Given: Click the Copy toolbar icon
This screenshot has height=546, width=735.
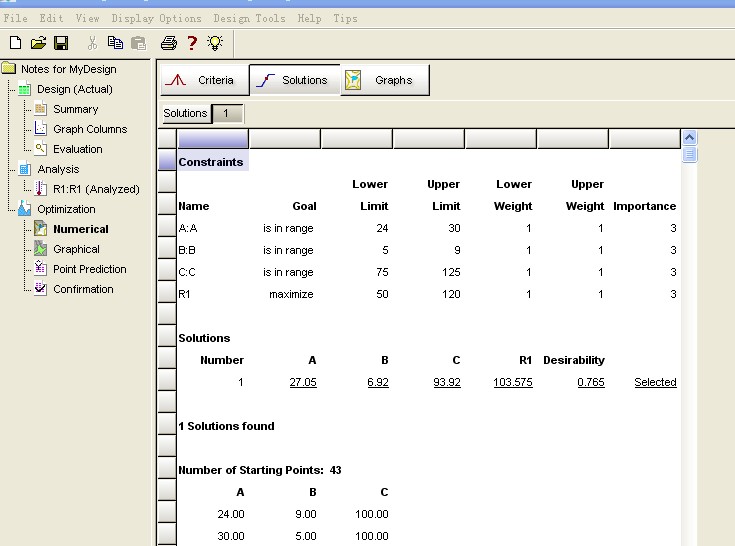Looking at the screenshot, I should (115, 43).
